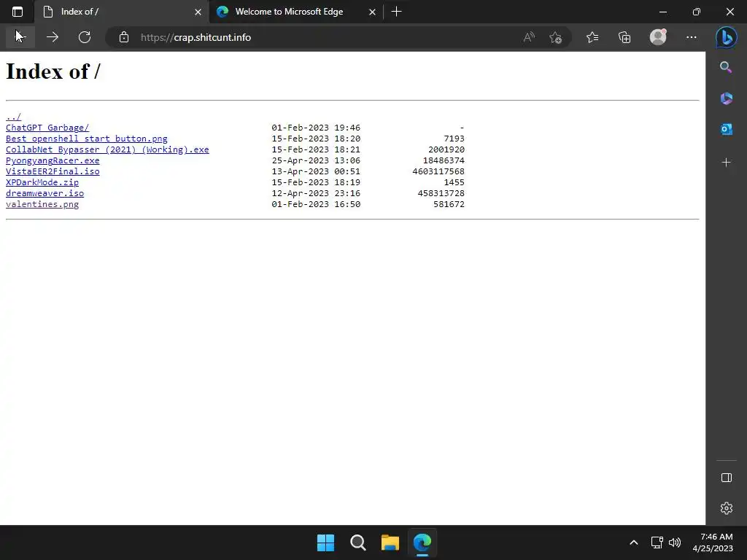Click the Edge taskbar icon
Image resolution: width=747 pixels, height=560 pixels.
pyautogui.click(x=422, y=542)
